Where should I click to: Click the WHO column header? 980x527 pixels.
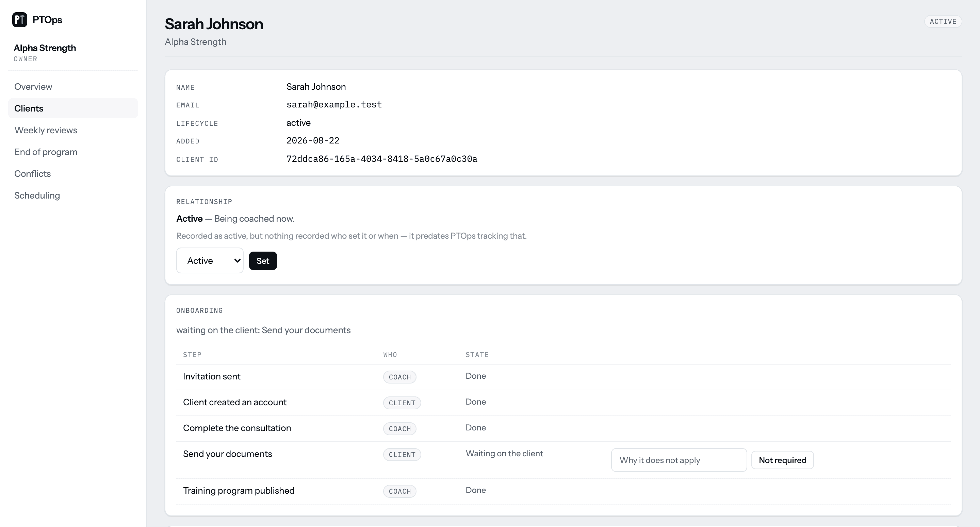(x=390, y=355)
